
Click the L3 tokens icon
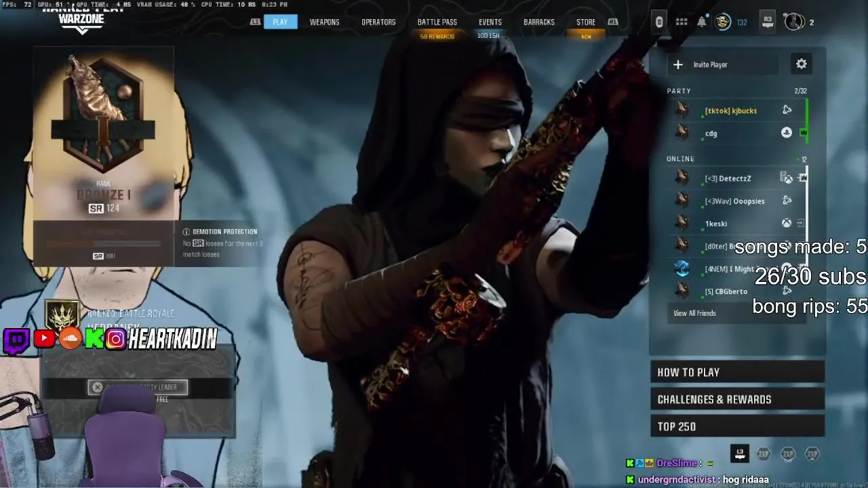(740, 454)
